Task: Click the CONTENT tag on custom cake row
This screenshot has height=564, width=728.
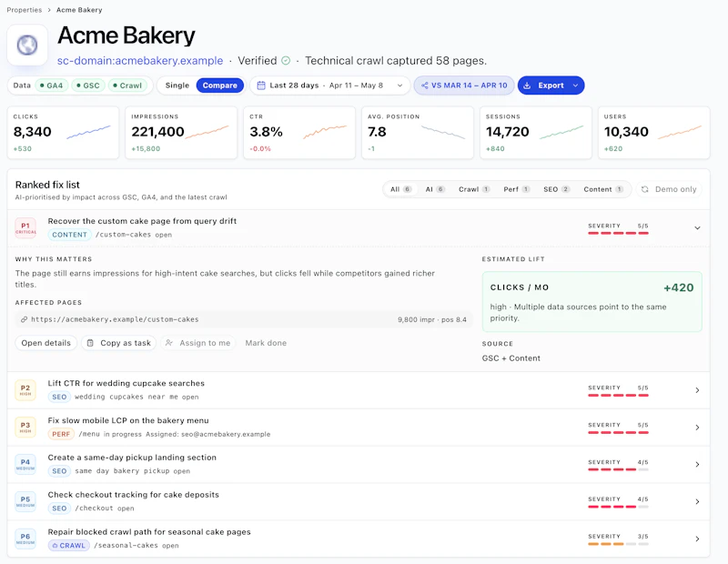Action: click(x=70, y=235)
